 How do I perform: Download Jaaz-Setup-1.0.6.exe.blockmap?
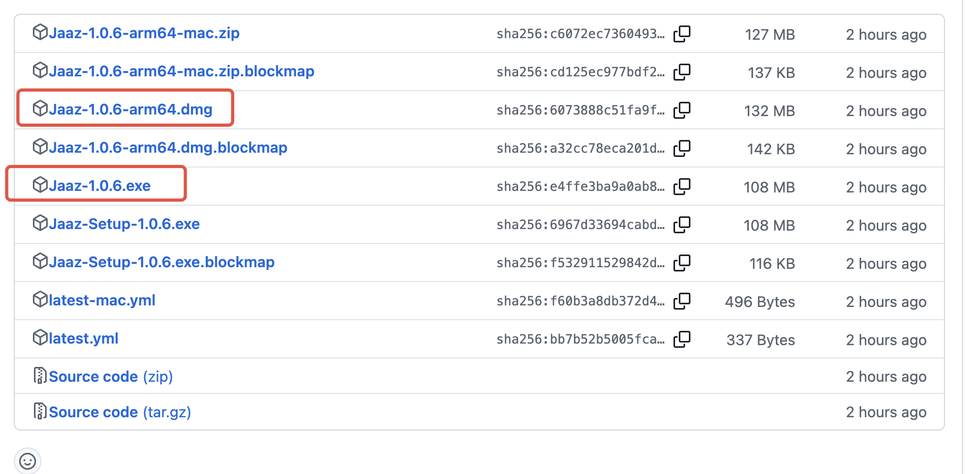[162, 262]
